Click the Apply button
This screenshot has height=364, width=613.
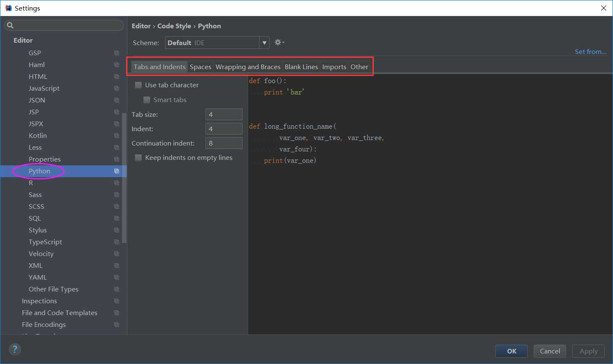(589, 351)
